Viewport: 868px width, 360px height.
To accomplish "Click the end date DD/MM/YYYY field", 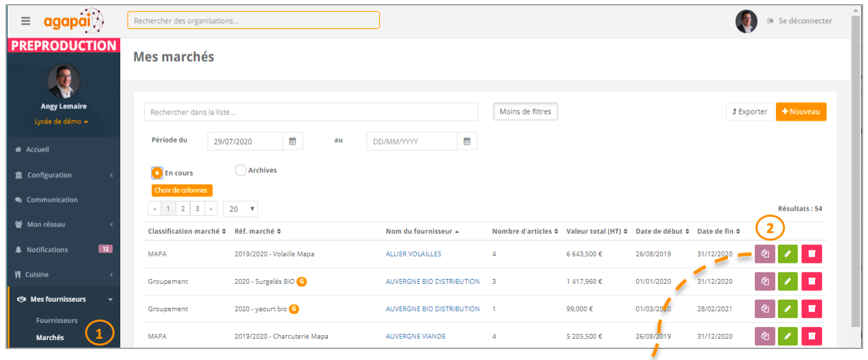I will [x=412, y=141].
